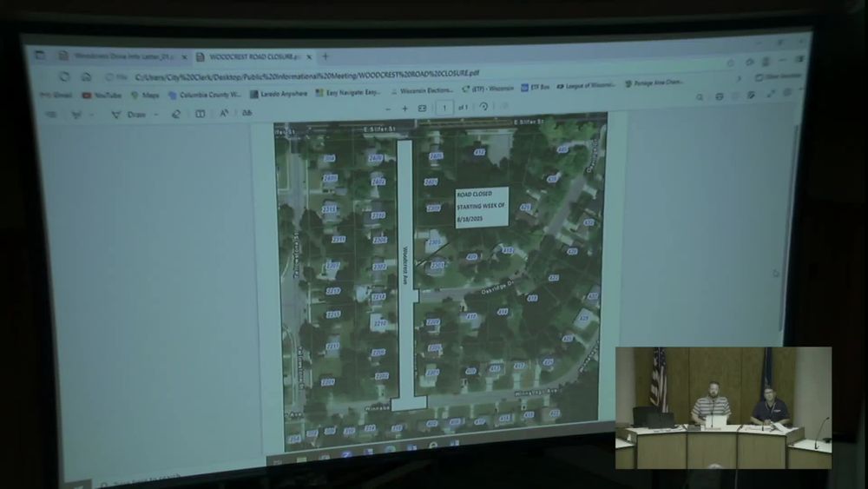Enter PDF full screen mode
The width and height of the screenshot is (868, 489).
pos(771,94)
